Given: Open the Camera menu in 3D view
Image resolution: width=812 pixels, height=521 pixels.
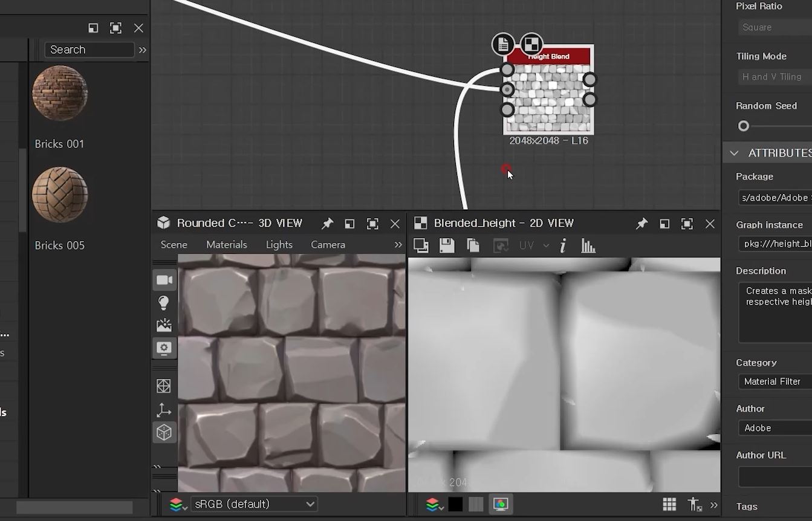Looking at the screenshot, I should click(x=328, y=245).
